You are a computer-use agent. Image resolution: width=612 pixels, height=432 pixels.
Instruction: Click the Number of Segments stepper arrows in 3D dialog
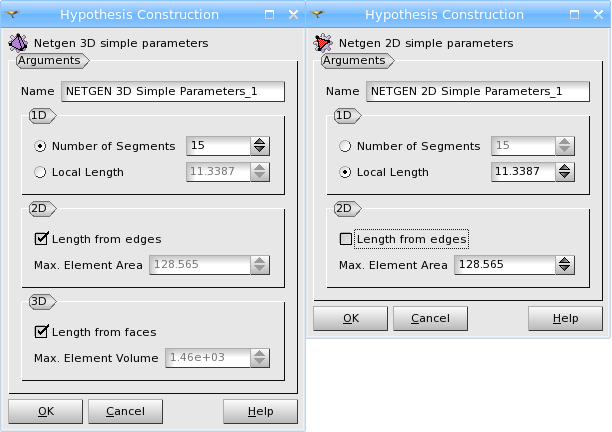[260, 146]
